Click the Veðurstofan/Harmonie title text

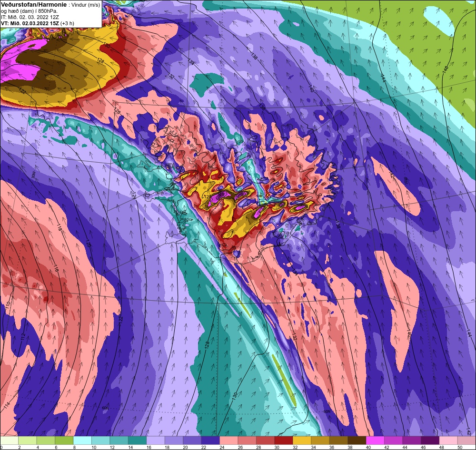pos(33,5)
